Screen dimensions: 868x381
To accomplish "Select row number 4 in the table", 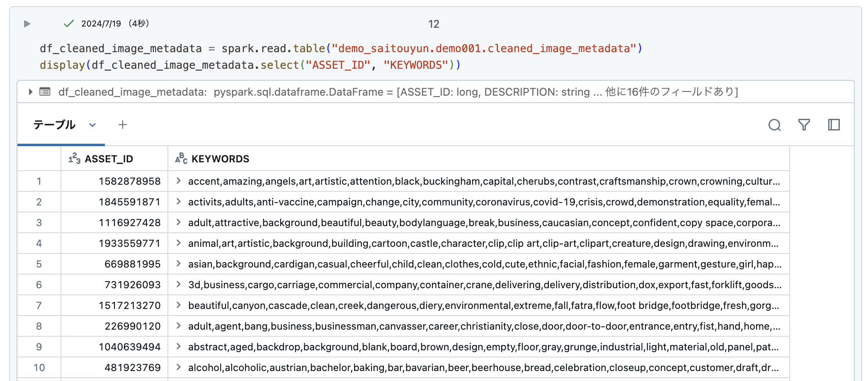I will [39, 243].
